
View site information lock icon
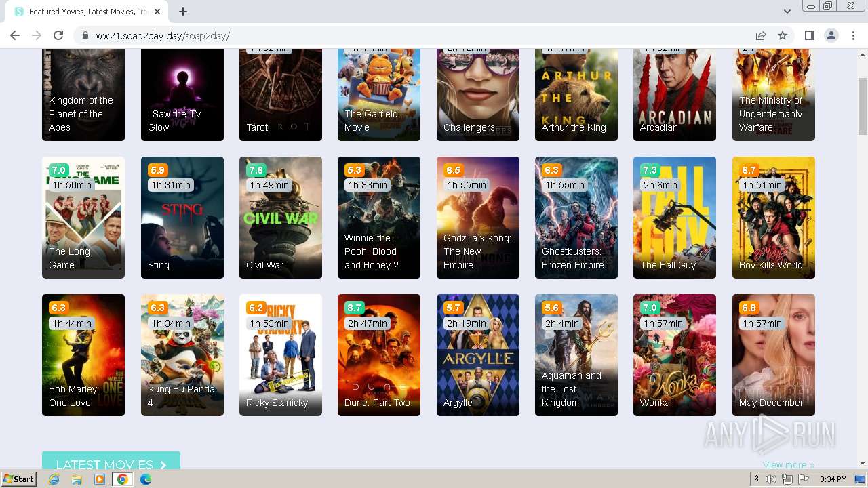pos(85,35)
